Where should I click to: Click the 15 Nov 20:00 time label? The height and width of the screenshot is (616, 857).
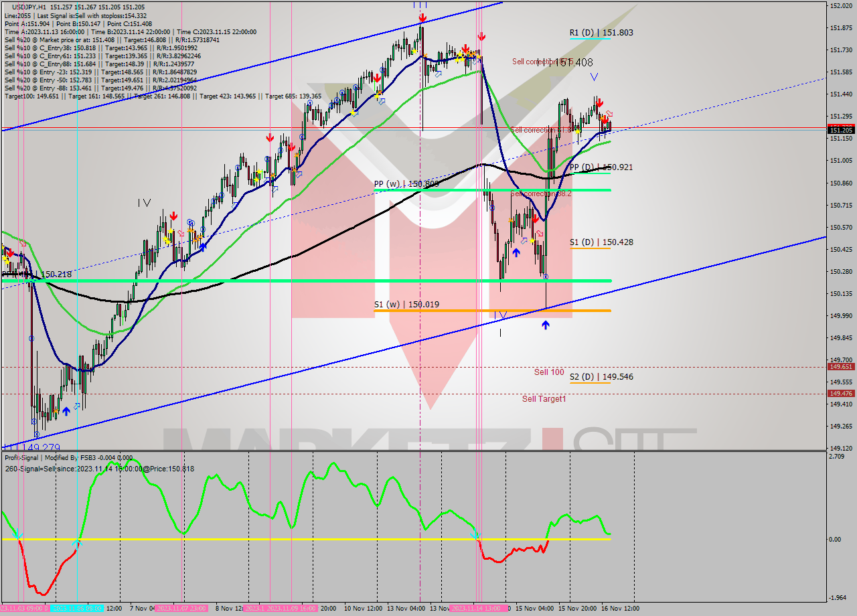[x=578, y=609]
